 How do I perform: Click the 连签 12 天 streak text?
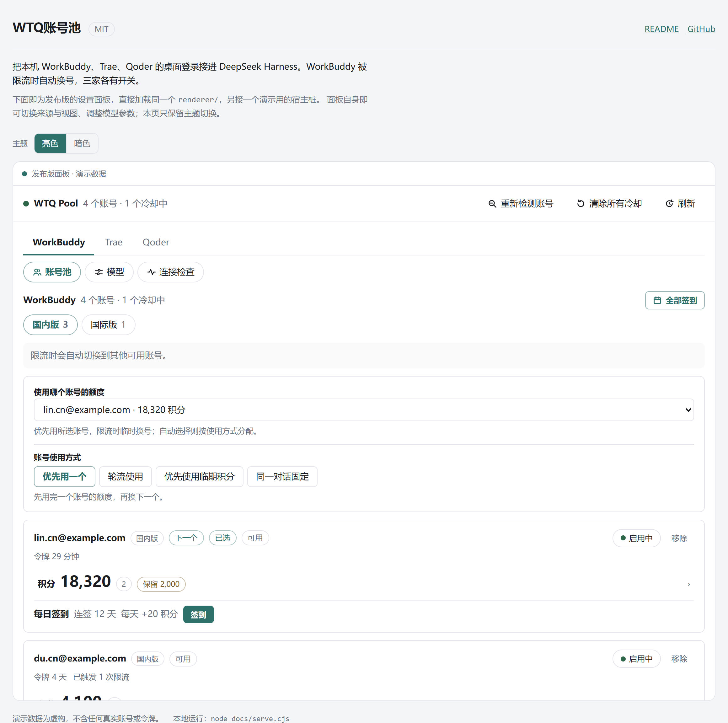tap(95, 614)
